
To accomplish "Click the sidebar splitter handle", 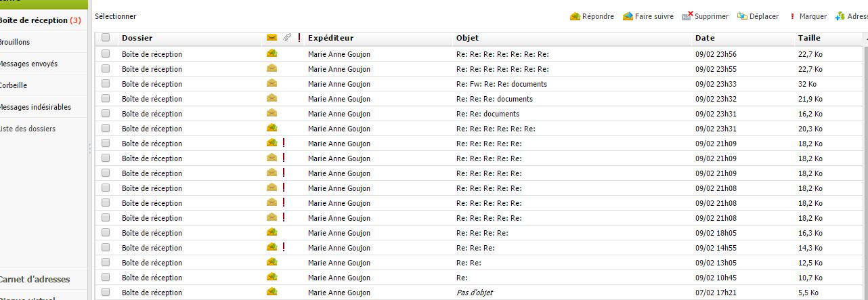I will pos(89,149).
